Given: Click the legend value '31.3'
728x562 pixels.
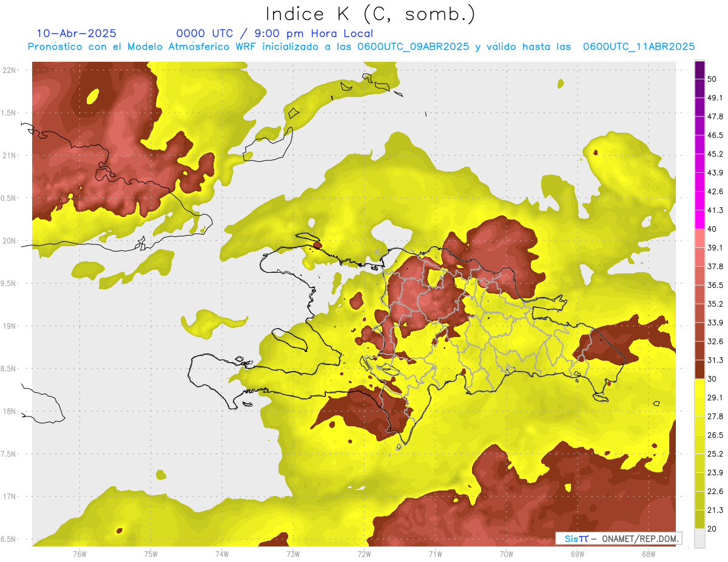Looking at the screenshot, I should pos(715,360).
